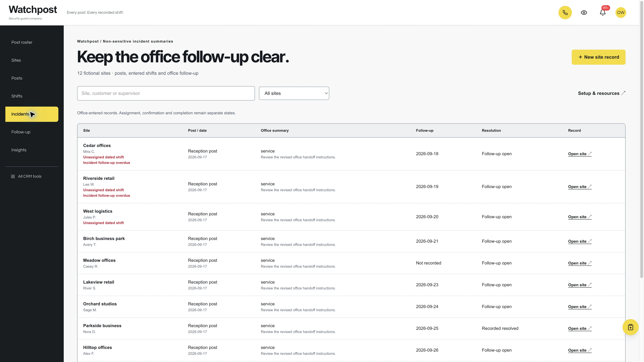The height and width of the screenshot is (362, 644).
Task: Create a New site record
Action: point(599,57)
